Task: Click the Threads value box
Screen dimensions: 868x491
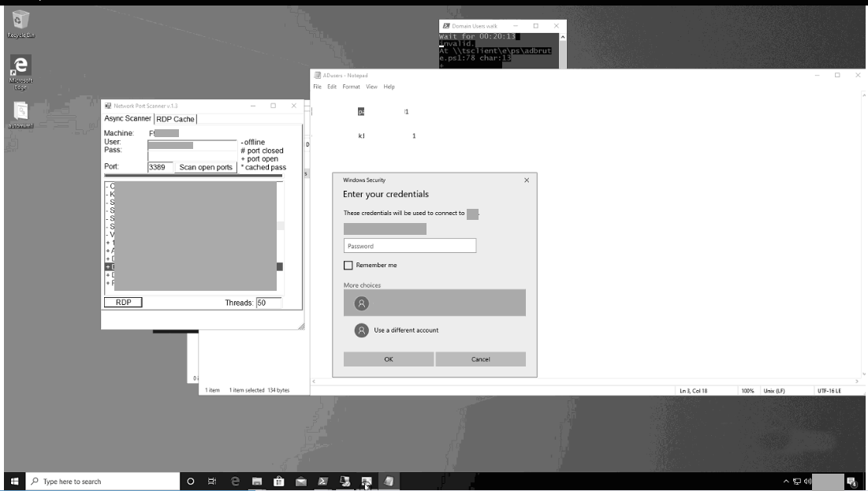Action: tap(268, 303)
